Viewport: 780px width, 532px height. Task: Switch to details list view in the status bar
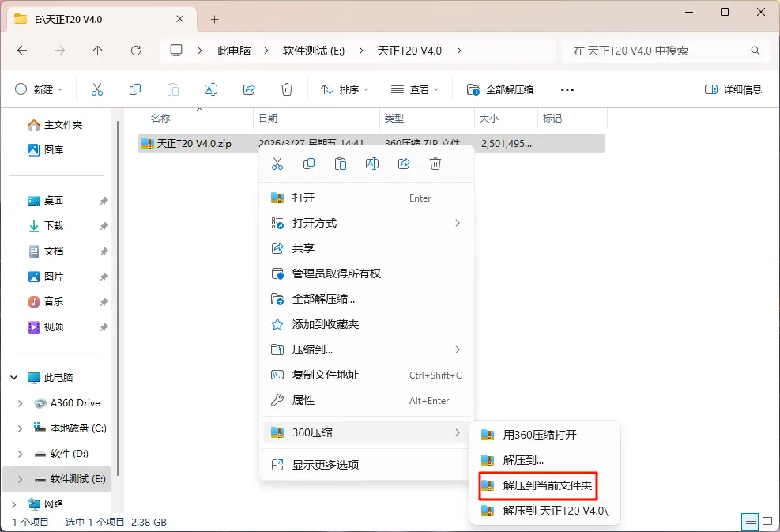point(750,522)
